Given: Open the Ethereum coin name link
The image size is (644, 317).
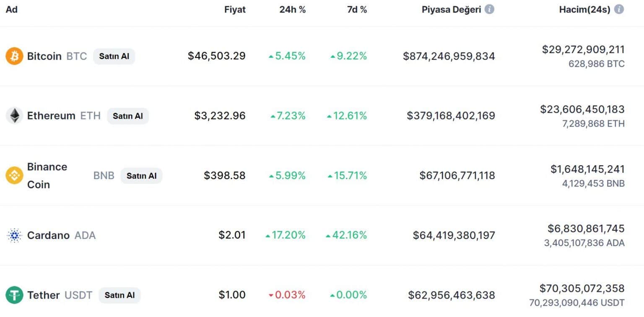Looking at the screenshot, I should click(51, 116).
